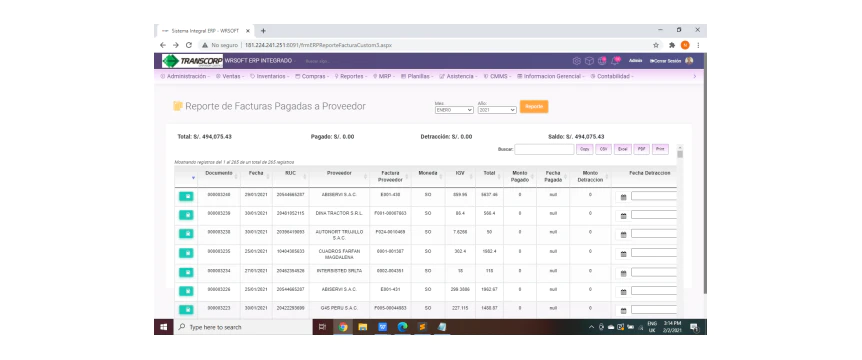
Task: Expand the MRP menu
Action: 384,76
